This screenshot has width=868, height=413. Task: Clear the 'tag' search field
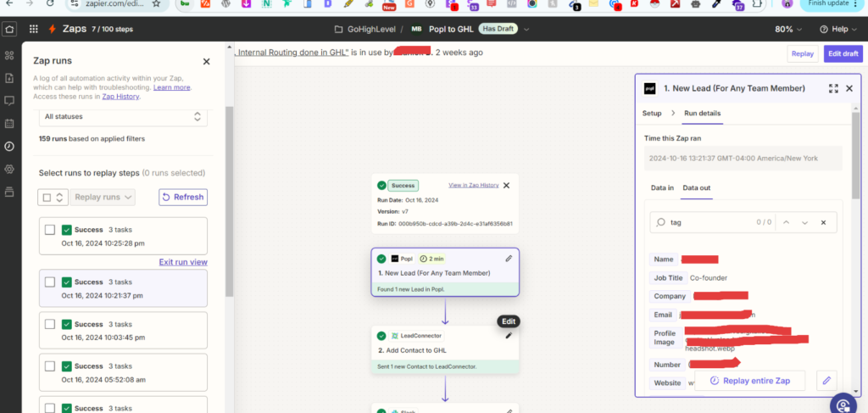(x=823, y=222)
